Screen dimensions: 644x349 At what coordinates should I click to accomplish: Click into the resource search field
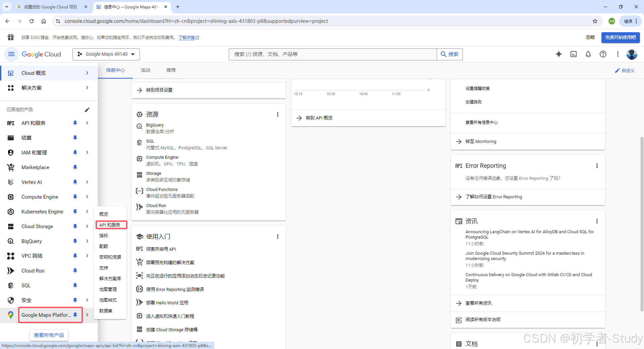pos(333,54)
